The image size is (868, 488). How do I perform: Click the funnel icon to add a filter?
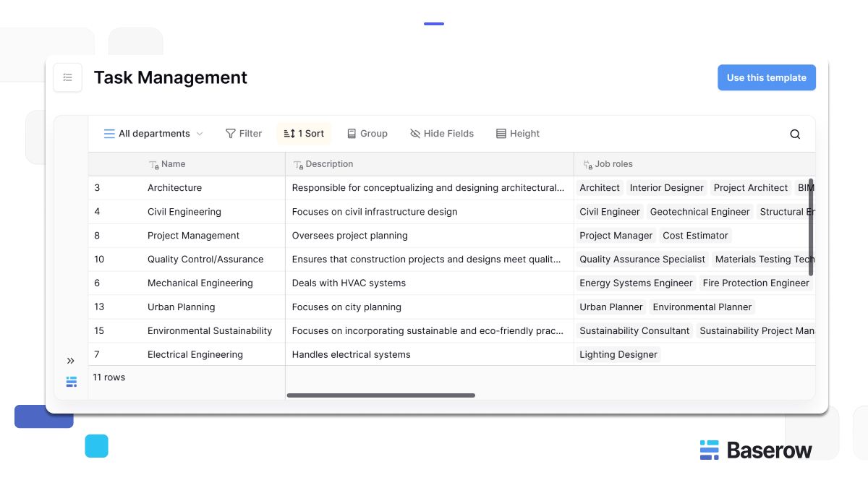[x=231, y=133]
